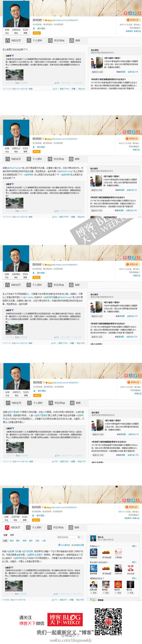Click the orange download arrow icon in the 240410 fans screenshot
The width and height of the screenshot is (142, 644).
pyautogui.click(x=126, y=13)
